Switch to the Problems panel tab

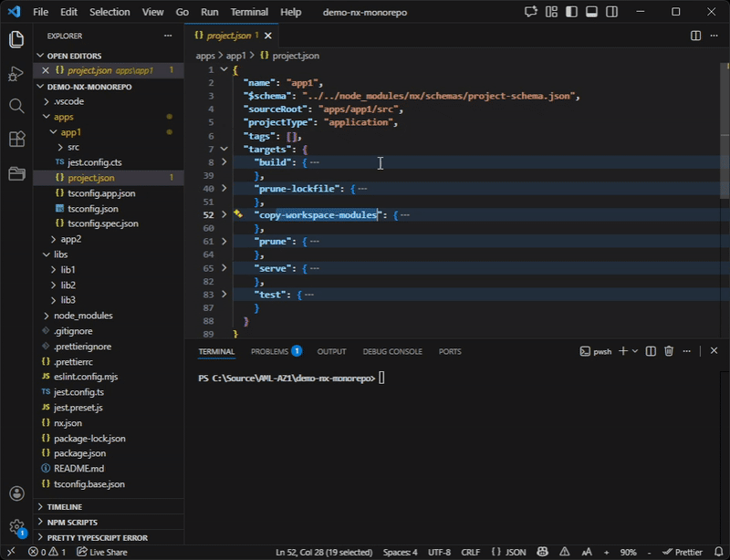pos(276,351)
